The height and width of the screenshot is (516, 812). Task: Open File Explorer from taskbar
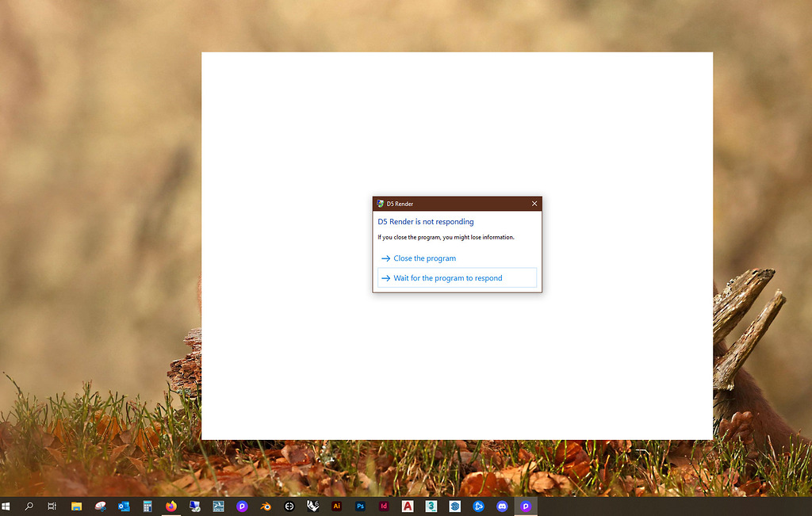click(76, 506)
